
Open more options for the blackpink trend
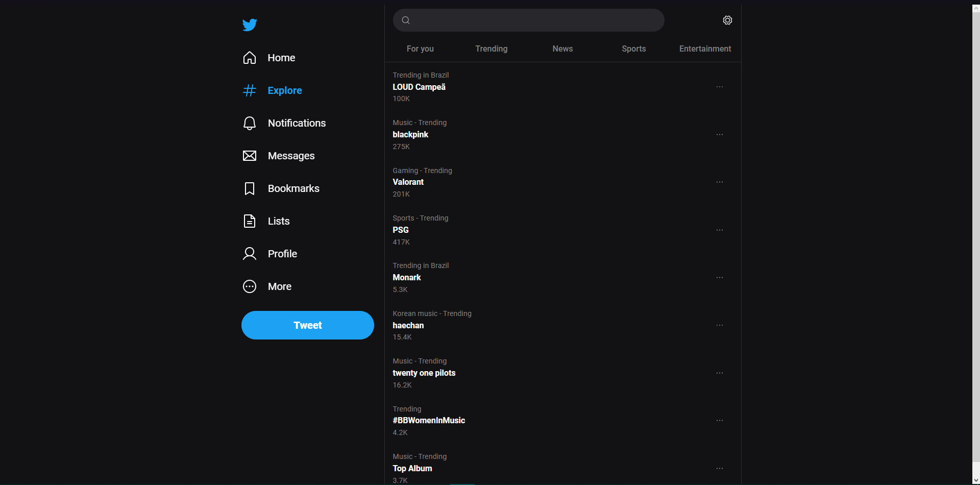click(x=720, y=134)
